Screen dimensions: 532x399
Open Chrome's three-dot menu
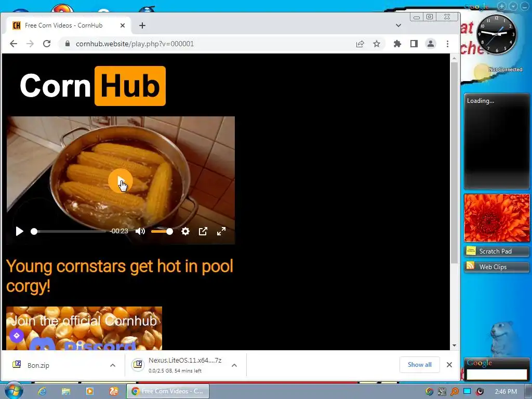tap(447, 44)
